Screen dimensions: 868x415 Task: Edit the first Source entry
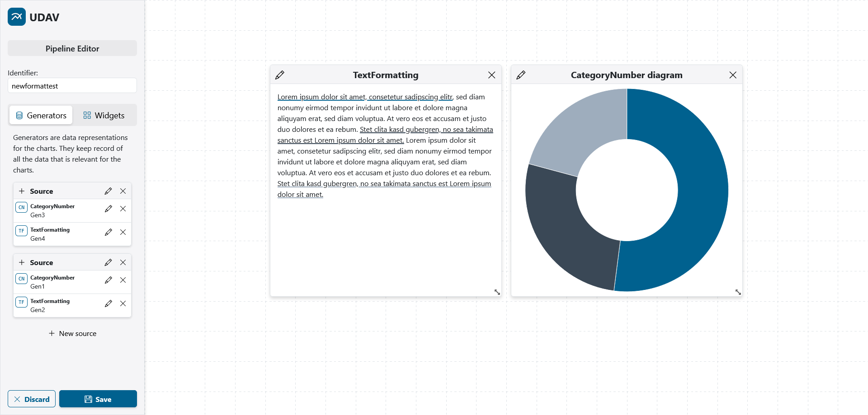tap(108, 191)
